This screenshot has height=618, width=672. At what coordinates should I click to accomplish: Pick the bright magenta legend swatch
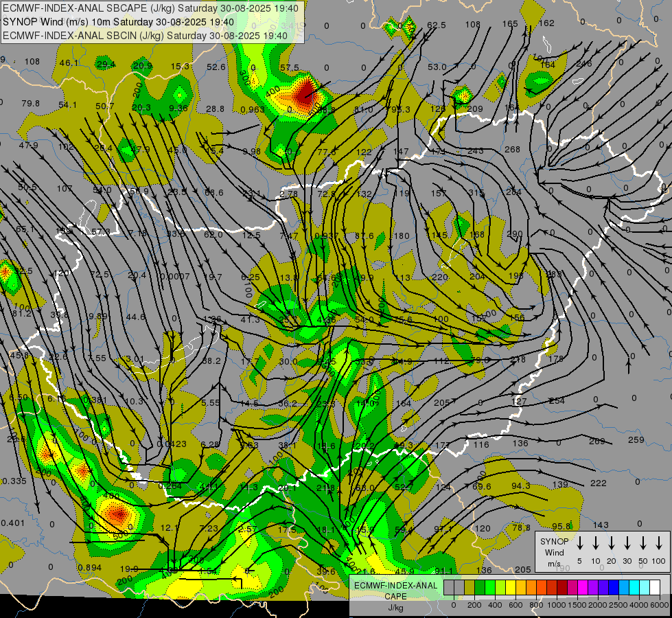coord(583,588)
